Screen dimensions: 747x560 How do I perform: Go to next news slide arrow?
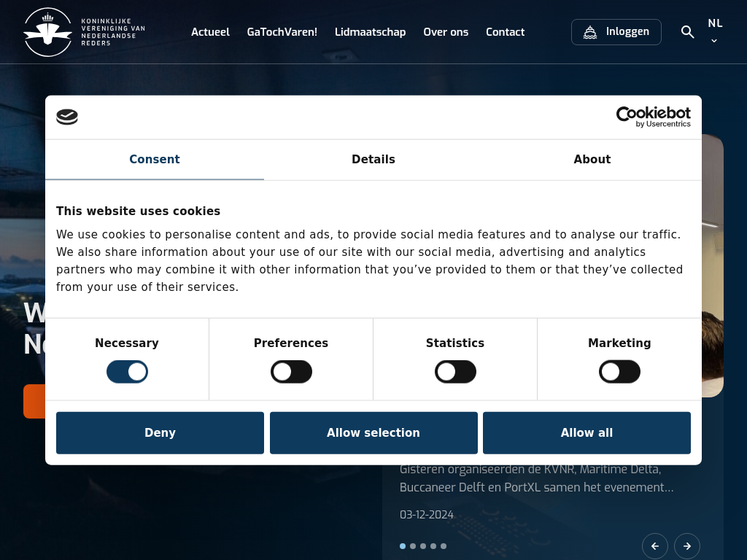click(687, 545)
